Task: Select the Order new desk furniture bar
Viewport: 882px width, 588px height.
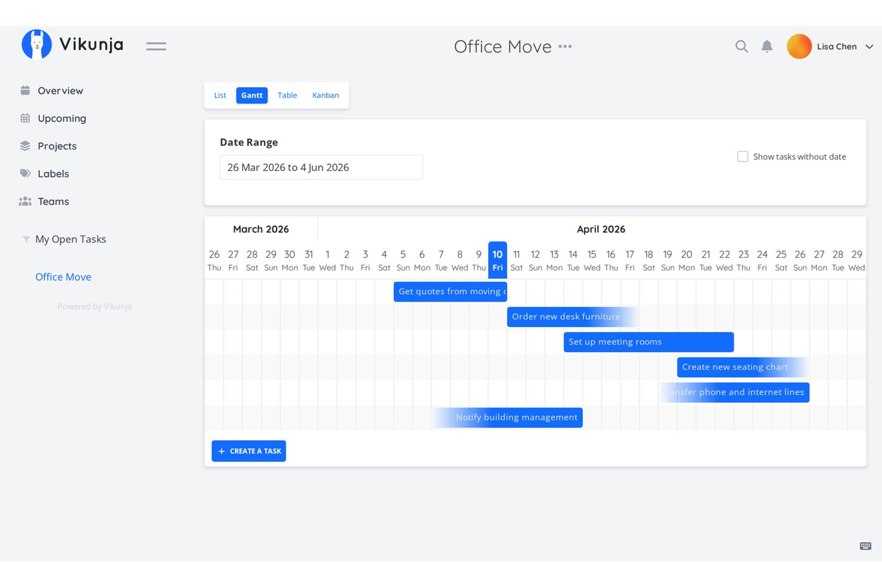Action: click(x=573, y=316)
